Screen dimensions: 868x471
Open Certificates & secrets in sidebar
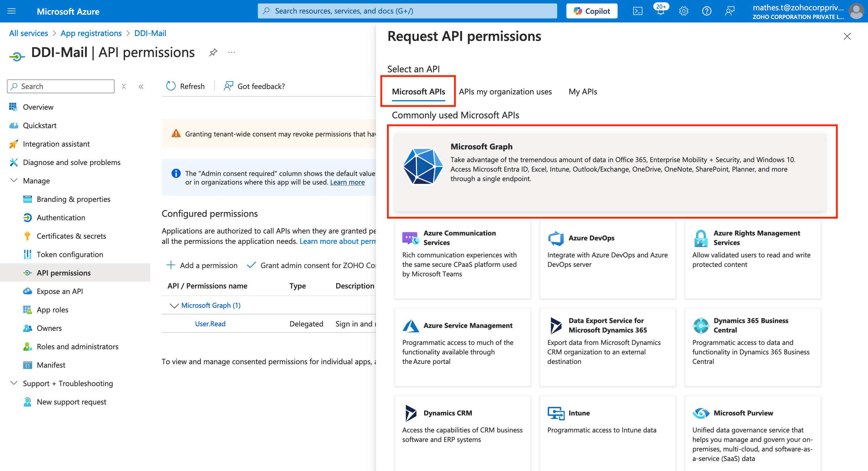71,236
